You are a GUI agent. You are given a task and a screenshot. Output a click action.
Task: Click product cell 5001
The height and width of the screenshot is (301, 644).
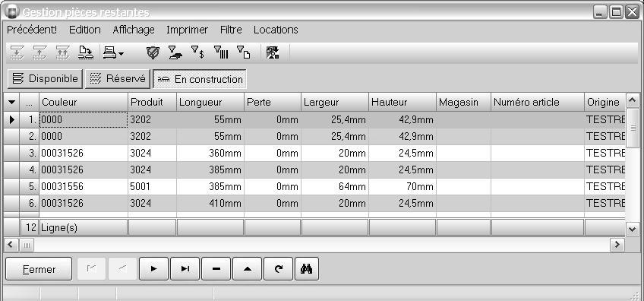click(x=153, y=186)
